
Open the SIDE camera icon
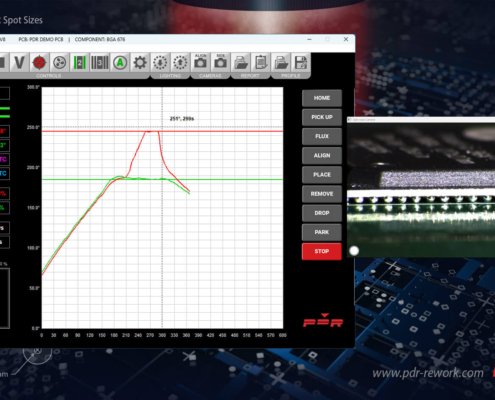pos(220,62)
